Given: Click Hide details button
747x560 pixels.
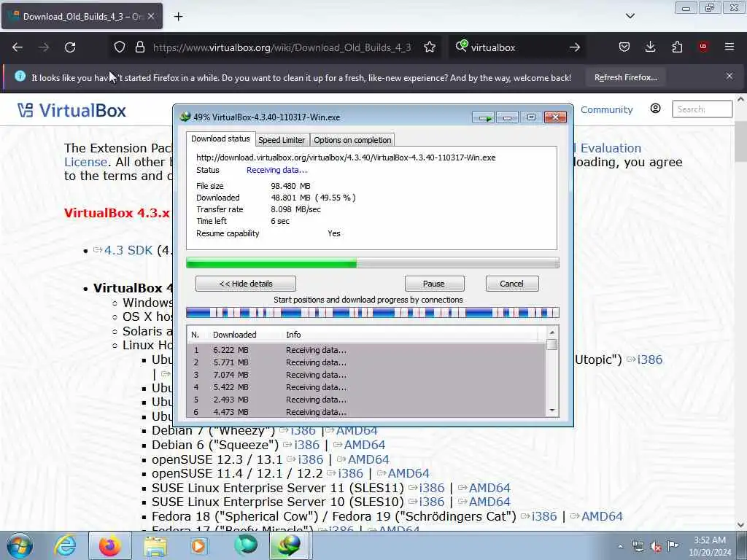Looking at the screenshot, I should [245, 284].
